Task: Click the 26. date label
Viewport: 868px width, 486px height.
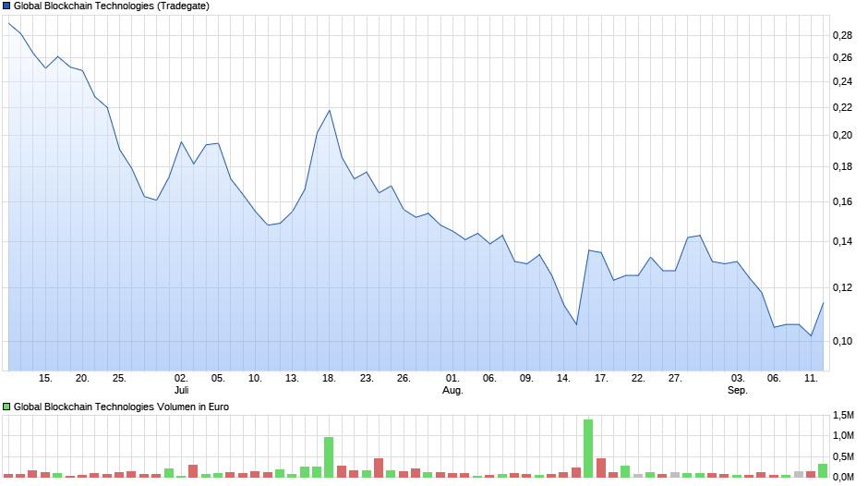Action: click(404, 379)
